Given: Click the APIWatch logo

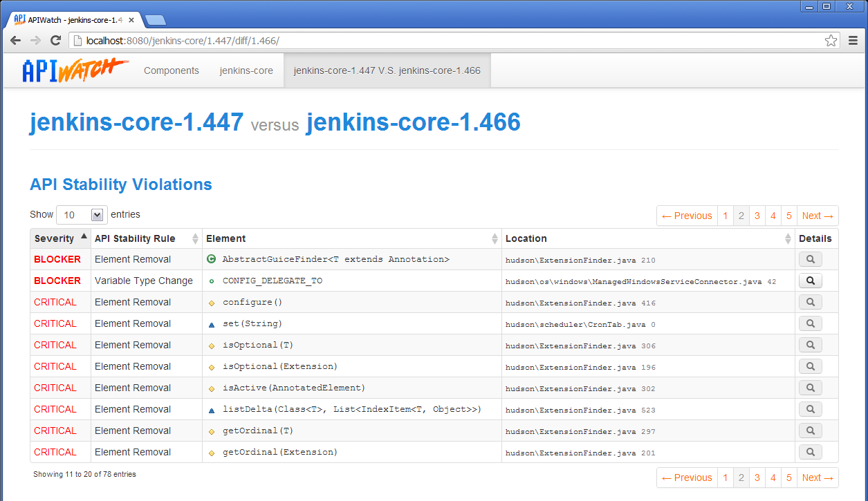Looking at the screenshot, I should pyautogui.click(x=75, y=70).
